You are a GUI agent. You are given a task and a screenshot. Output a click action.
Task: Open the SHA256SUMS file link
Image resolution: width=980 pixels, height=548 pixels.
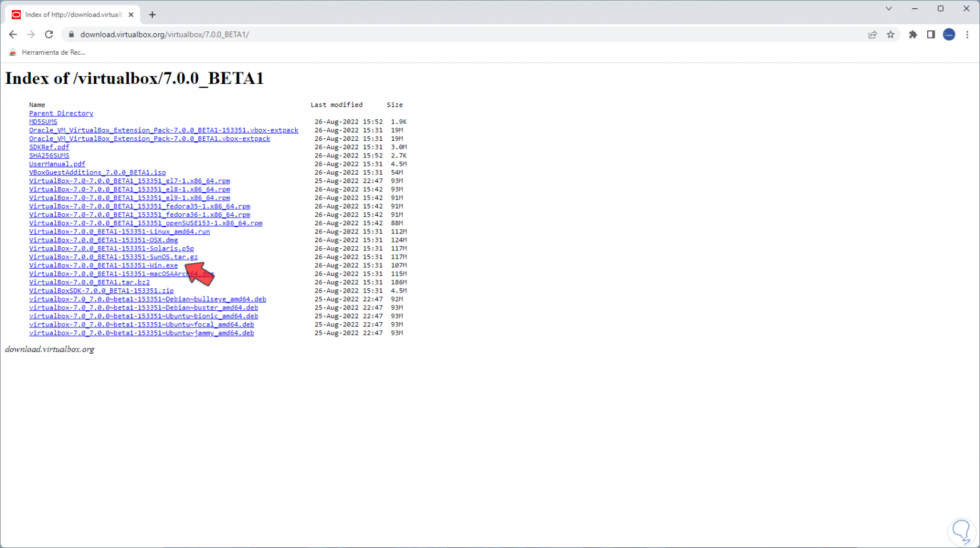[49, 156]
